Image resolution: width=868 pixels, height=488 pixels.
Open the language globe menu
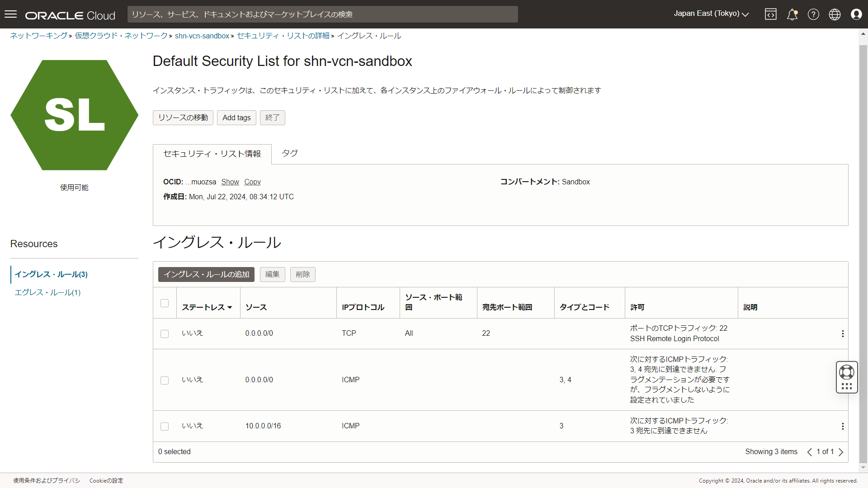pos(835,14)
